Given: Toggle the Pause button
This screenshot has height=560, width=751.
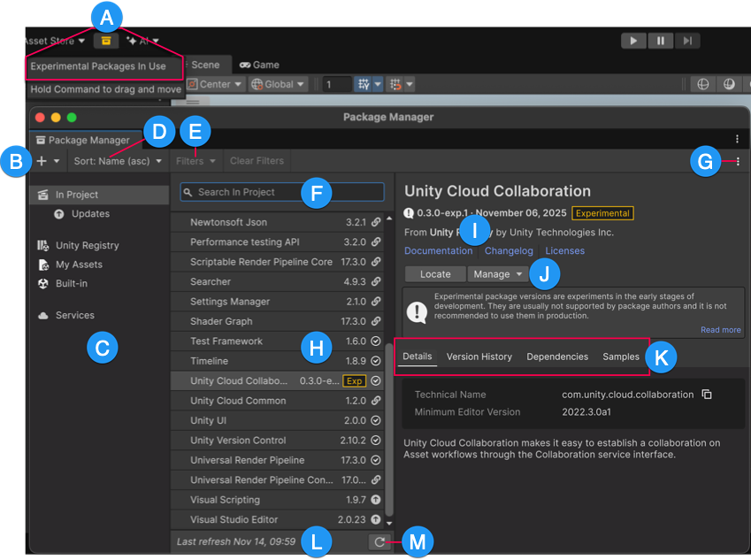Looking at the screenshot, I should [x=660, y=41].
